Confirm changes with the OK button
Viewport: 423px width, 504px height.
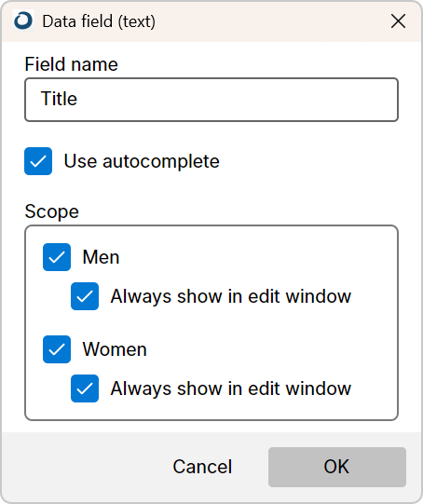[x=337, y=467]
